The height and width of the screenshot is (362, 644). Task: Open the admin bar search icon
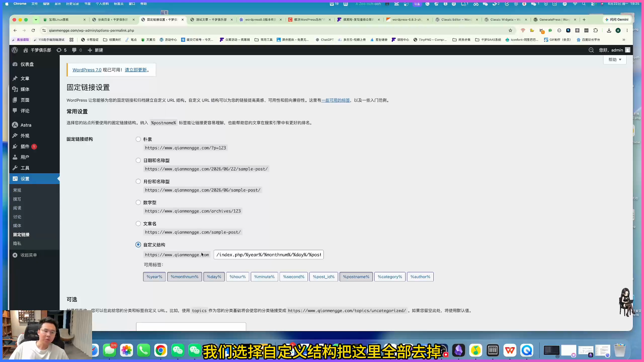point(591,50)
